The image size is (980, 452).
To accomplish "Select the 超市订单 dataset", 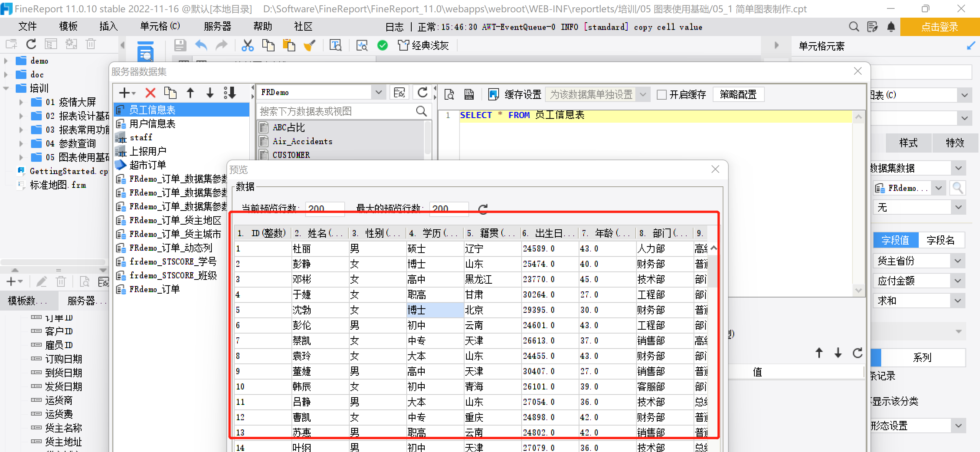I will (147, 165).
